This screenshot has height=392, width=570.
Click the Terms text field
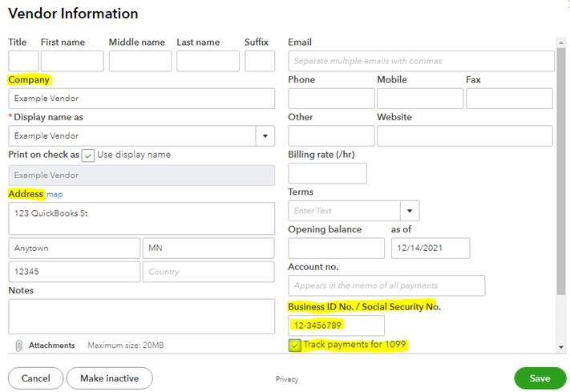pos(344,211)
